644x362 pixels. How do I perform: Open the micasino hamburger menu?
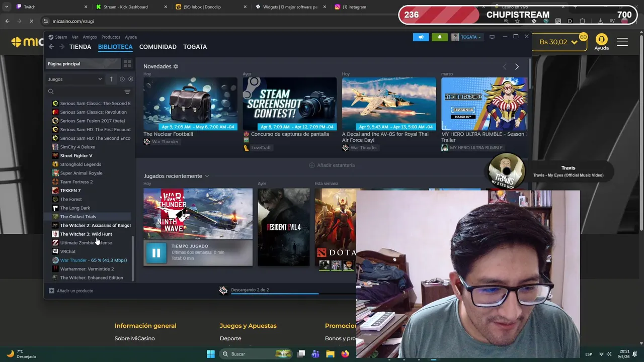pos(622,42)
